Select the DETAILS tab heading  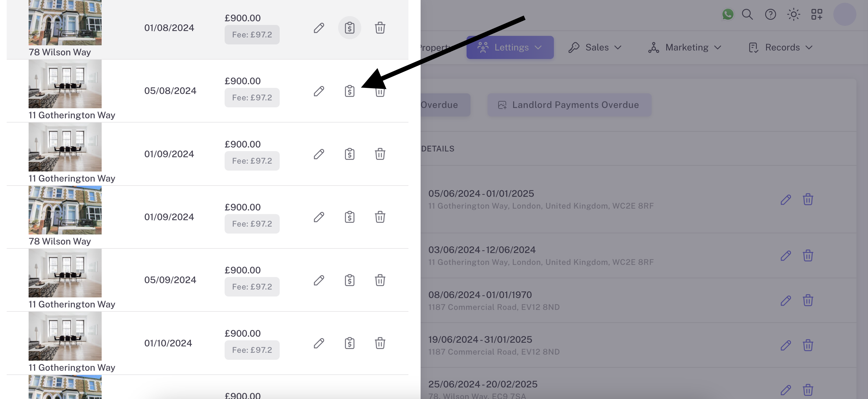pos(437,148)
